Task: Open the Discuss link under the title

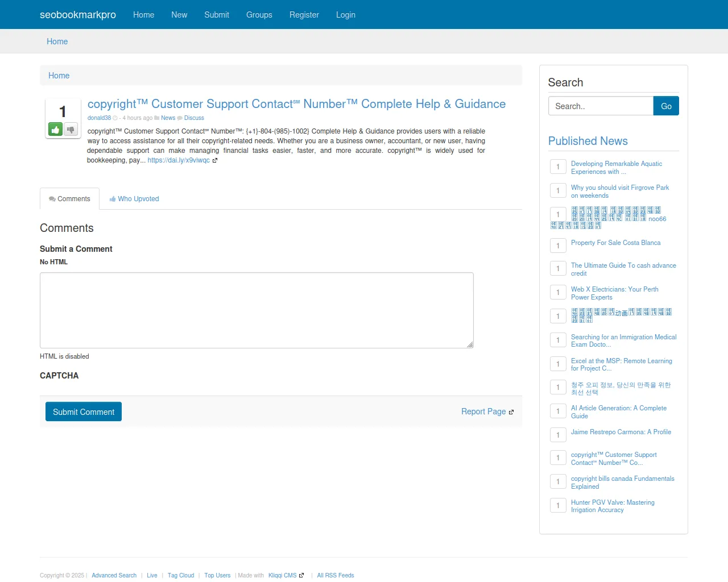Action: pyautogui.click(x=194, y=118)
